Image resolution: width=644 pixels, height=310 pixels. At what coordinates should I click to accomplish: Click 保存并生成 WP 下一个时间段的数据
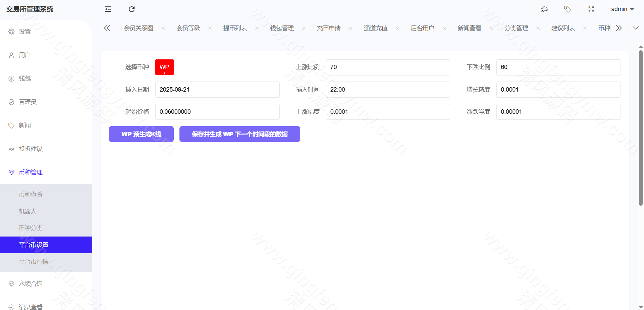239,134
